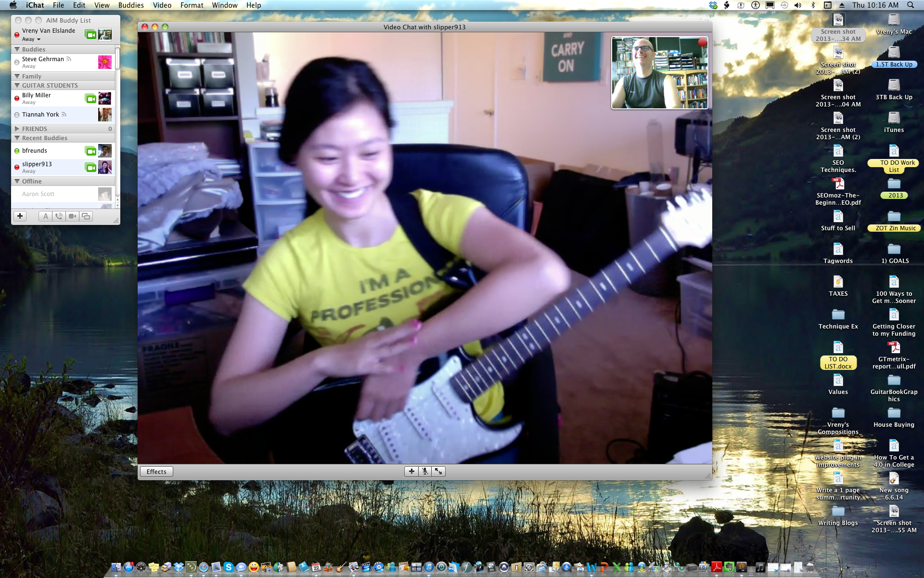Add a participant with the plus button in the video chat

(411, 472)
